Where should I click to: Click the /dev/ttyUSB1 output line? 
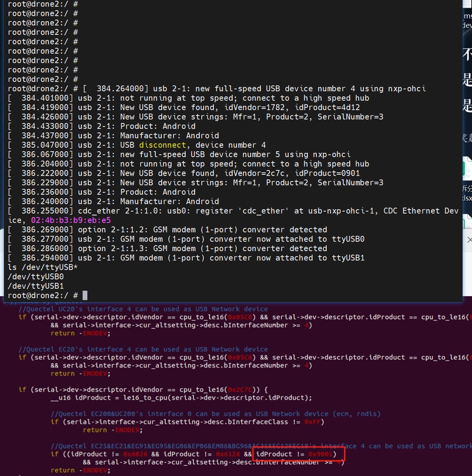[x=36, y=286]
